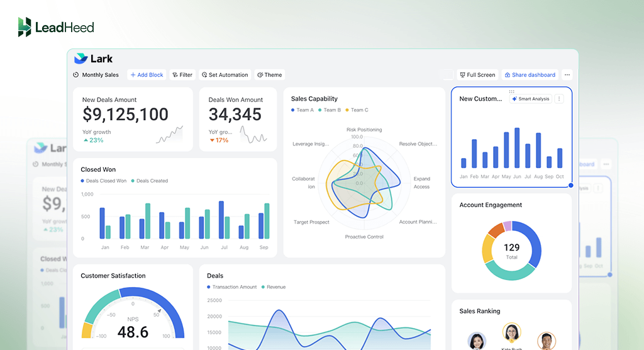This screenshot has width=644, height=350.
Task: Click resize handle dot of New Customers card
Action: click(x=571, y=186)
